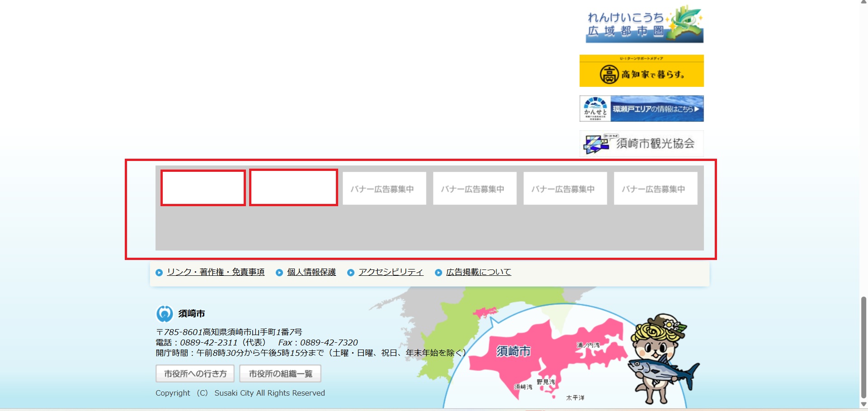Open the アクセシビリティ link
Screen dimensions: 868x411
(391, 272)
